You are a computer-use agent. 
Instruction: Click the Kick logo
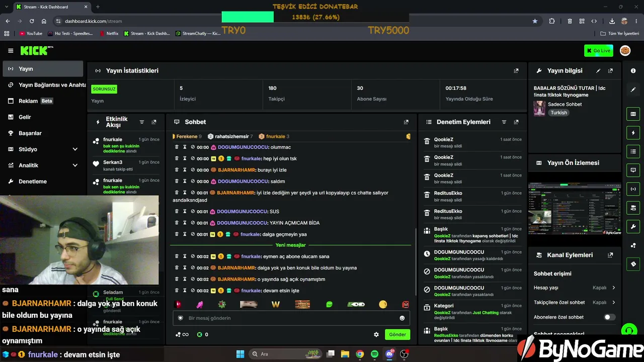click(36, 50)
